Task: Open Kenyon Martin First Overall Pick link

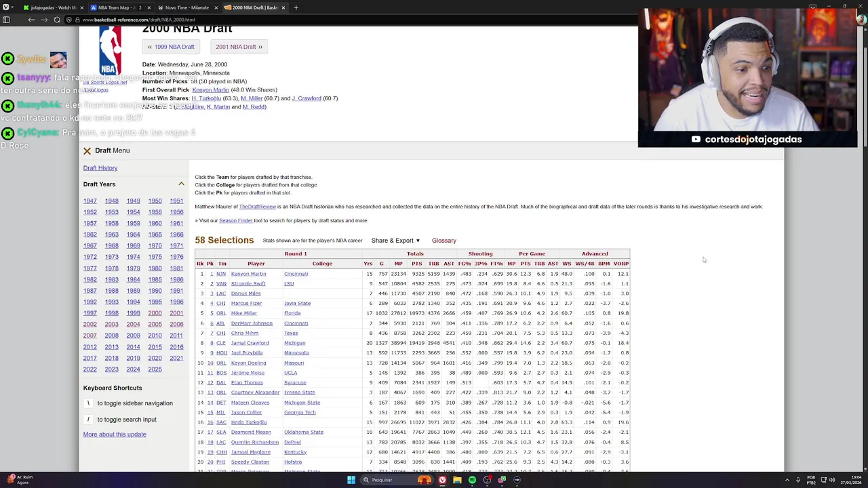Action: (211, 89)
